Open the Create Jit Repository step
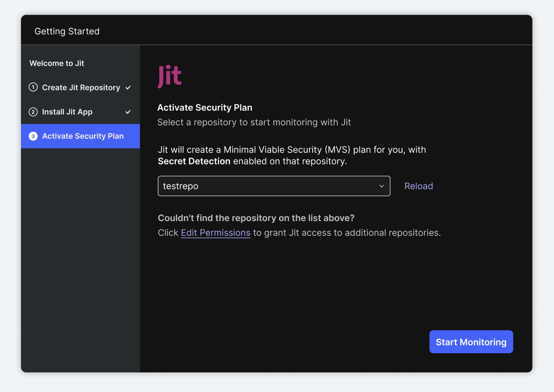Image resolution: width=554 pixels, height=392 pixels. pyautogui.click(x=80, y=88)
